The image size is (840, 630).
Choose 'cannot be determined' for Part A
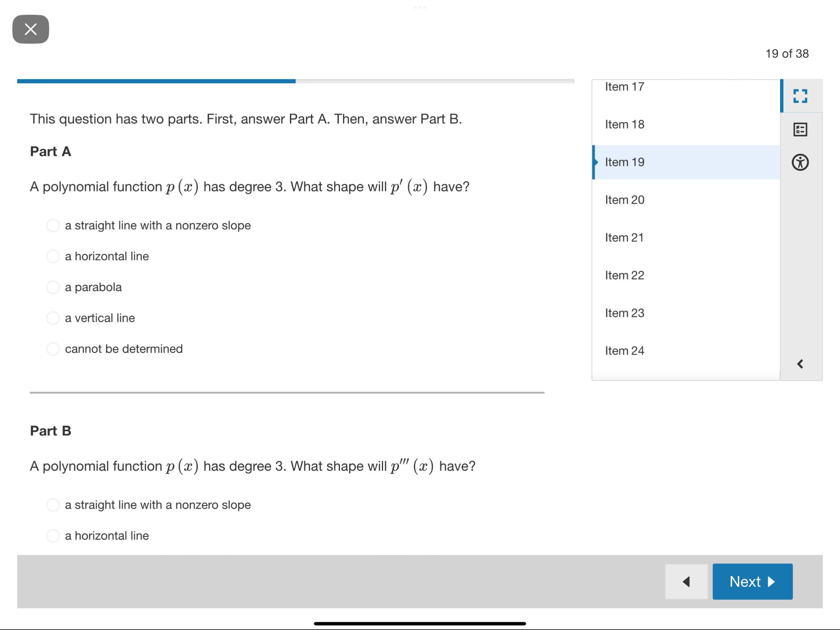pyautogui.click(x=53, y=349)
